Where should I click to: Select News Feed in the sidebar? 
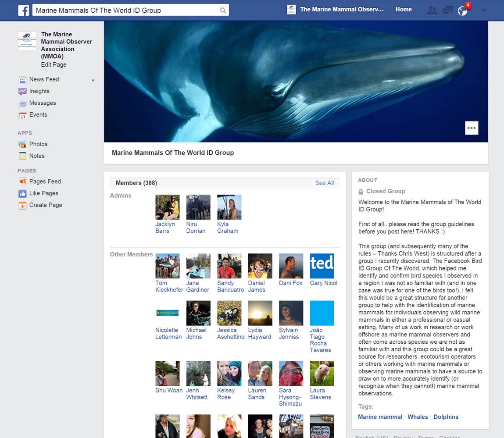click(x=44, y=79)
